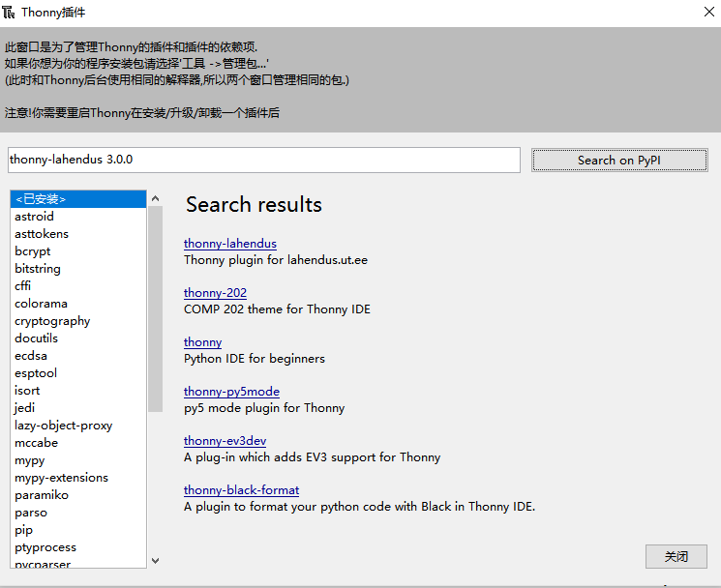Click 'Thonny plugin for lahendus.ut.ee' description

click(x=276, y=260)
